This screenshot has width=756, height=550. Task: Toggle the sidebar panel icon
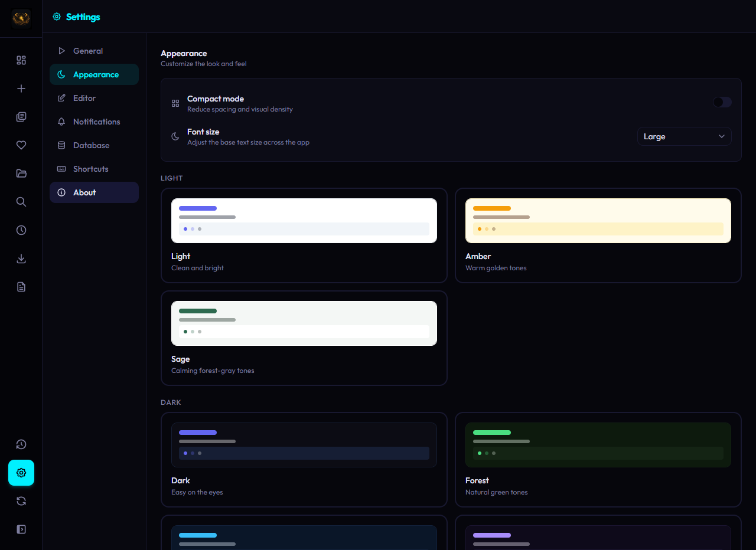[x=21, y=529]
